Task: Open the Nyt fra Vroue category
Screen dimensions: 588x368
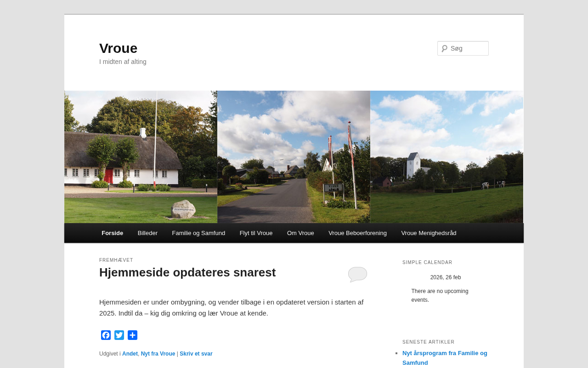Action: (x=158, y=354)
